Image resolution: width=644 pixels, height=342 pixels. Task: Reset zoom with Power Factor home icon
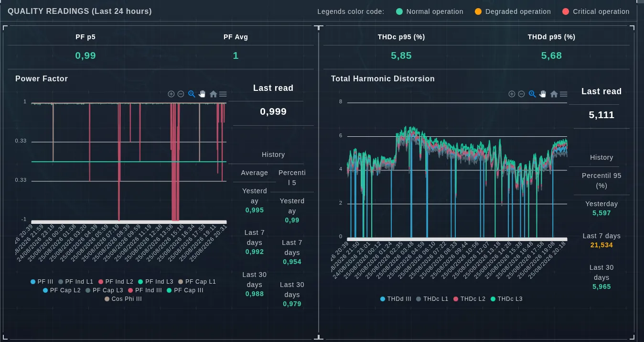213,94
